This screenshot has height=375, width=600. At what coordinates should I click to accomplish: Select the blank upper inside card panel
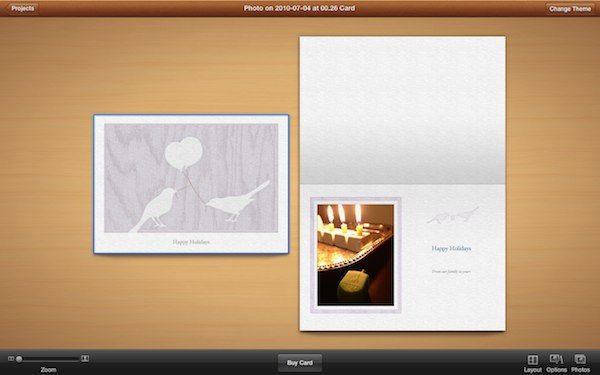(403, 110)
